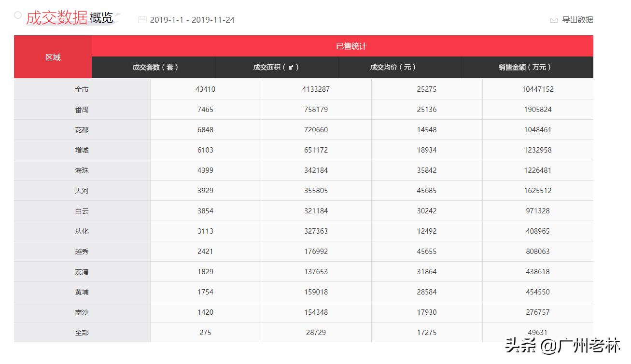Select the 海珠 district row label

pos(82,170)
